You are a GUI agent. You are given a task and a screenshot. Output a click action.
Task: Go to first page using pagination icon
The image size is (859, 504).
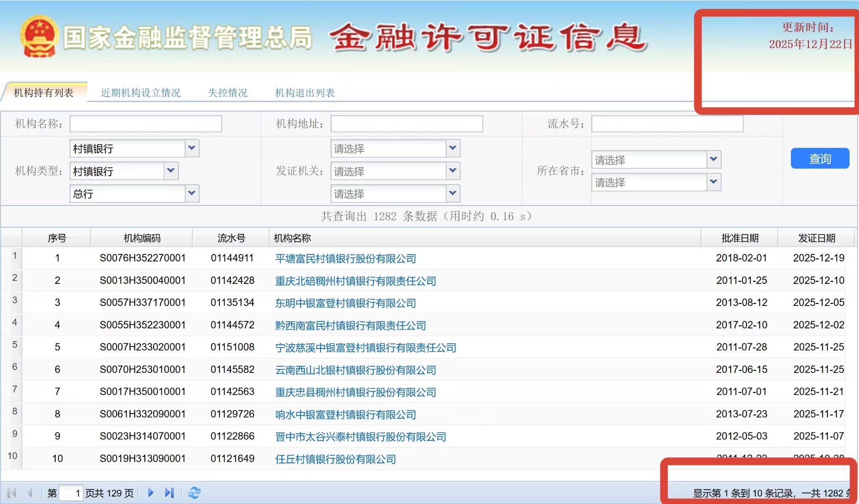12,493
